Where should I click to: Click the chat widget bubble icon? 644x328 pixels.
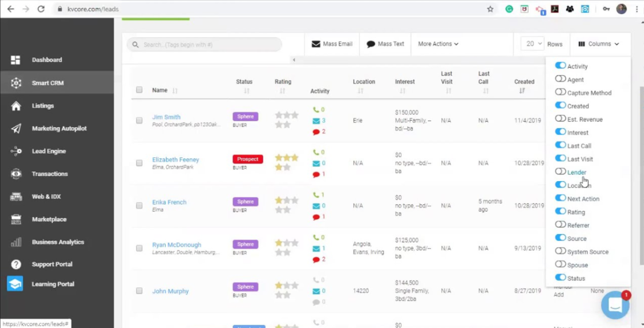(615, 305)
